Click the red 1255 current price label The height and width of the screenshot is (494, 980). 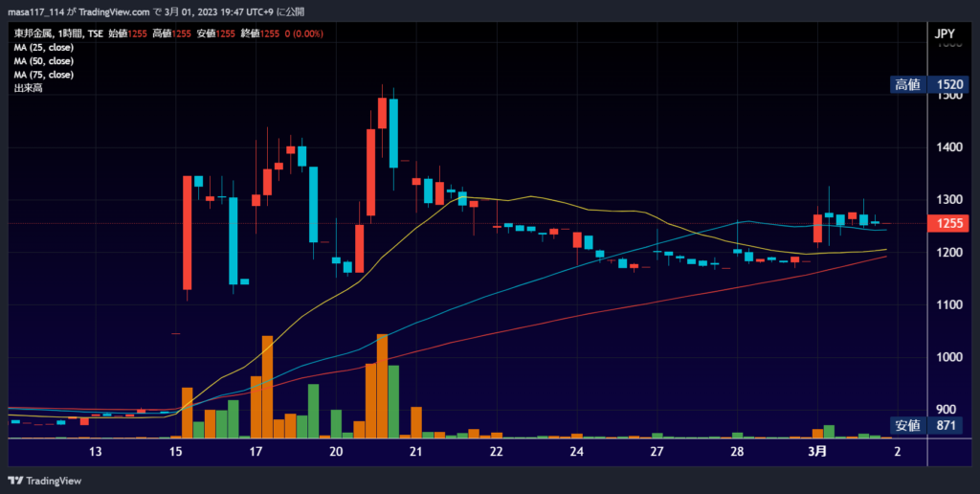pyautogui.click(x=947, y=223)
